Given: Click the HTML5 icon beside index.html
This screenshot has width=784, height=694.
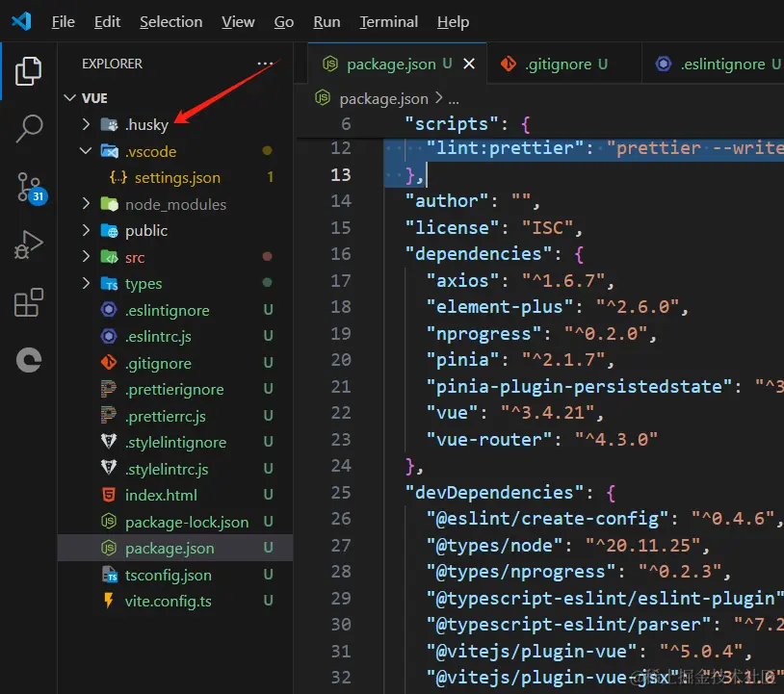Looking at the screenshot, I should click(109, 495).
